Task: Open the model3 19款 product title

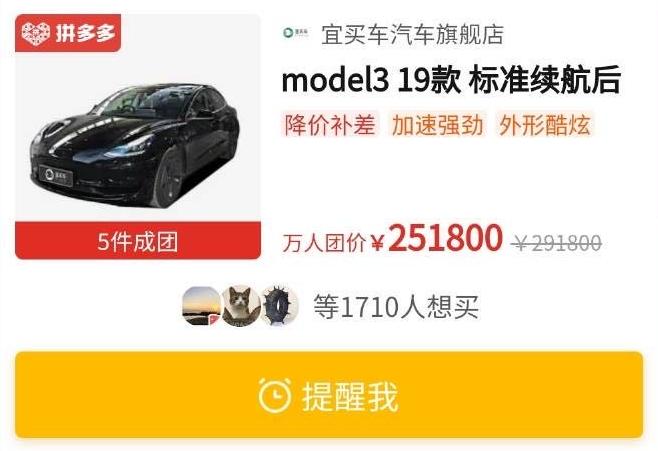Action: [x=452, y=80]
